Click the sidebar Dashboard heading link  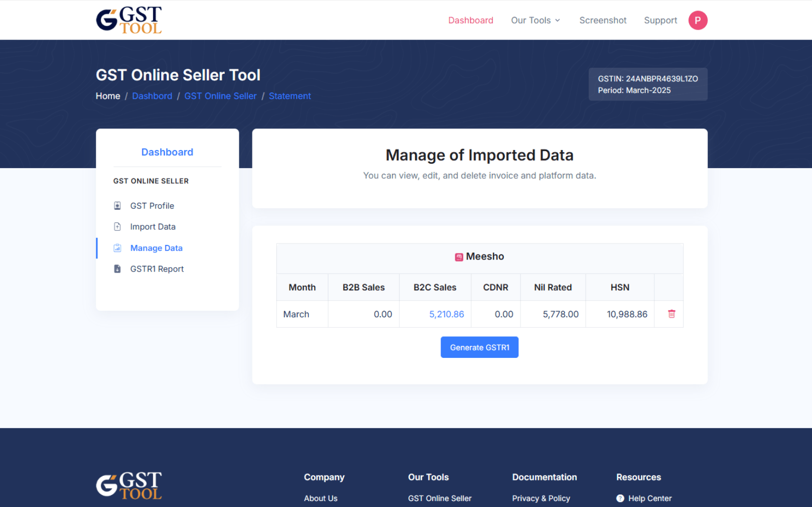(x=167, y=152)
